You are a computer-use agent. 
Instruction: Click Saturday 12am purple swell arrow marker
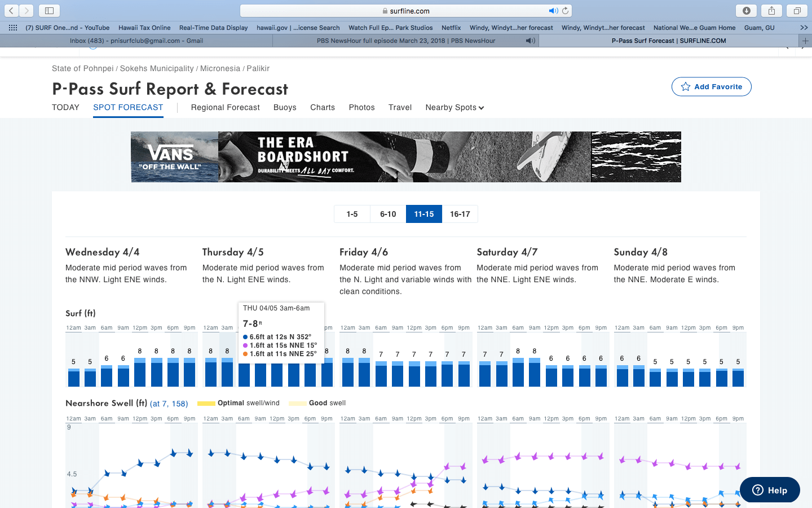pyautogui.click(x=485, y=459)
